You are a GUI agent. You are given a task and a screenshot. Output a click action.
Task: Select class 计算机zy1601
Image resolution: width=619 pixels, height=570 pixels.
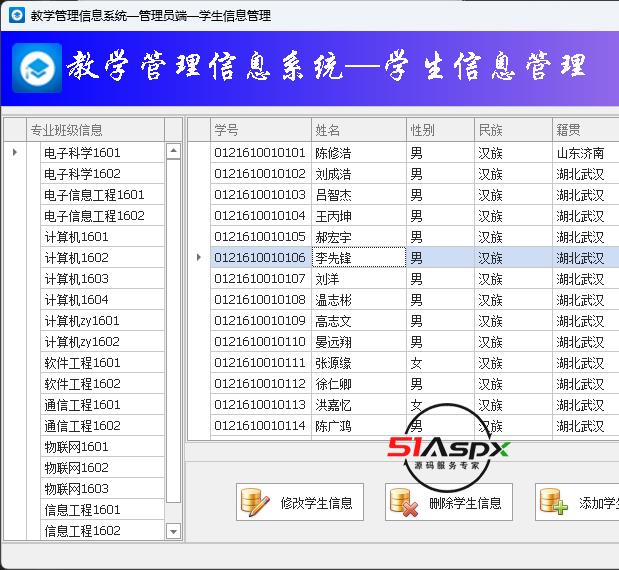pos(102,320)
